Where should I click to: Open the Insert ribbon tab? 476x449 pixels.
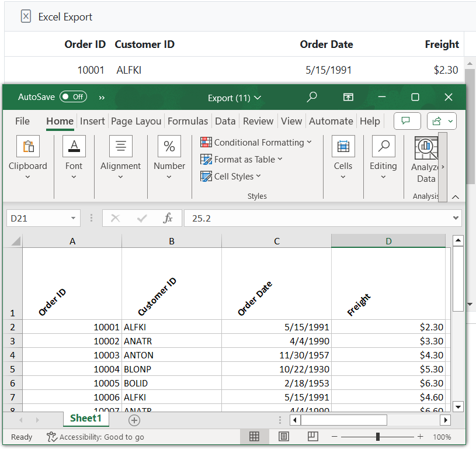click(92, 121)
